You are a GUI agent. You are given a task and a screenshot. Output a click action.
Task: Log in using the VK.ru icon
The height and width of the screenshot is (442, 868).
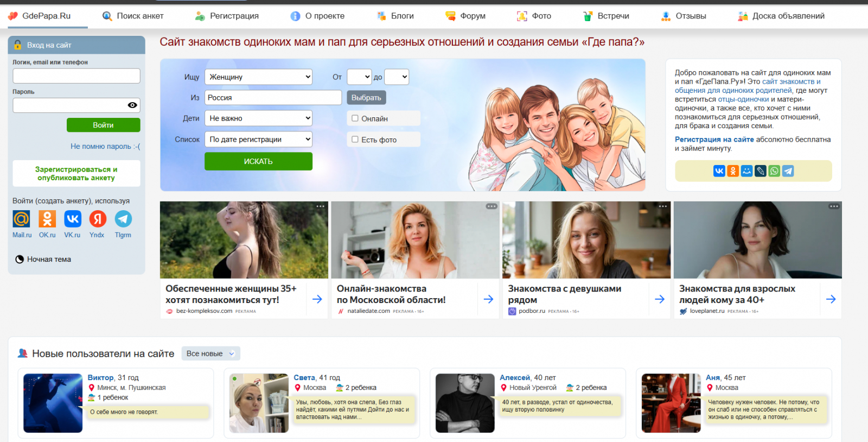[73, 219]
